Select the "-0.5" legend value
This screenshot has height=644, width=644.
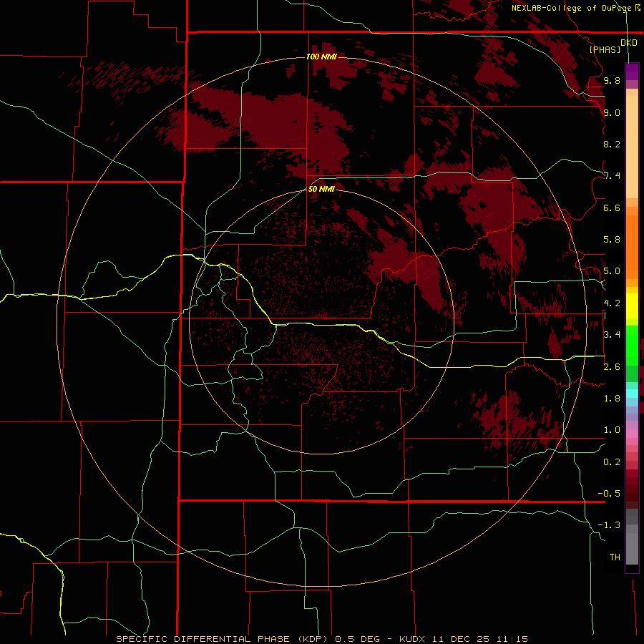pos(609,494)
